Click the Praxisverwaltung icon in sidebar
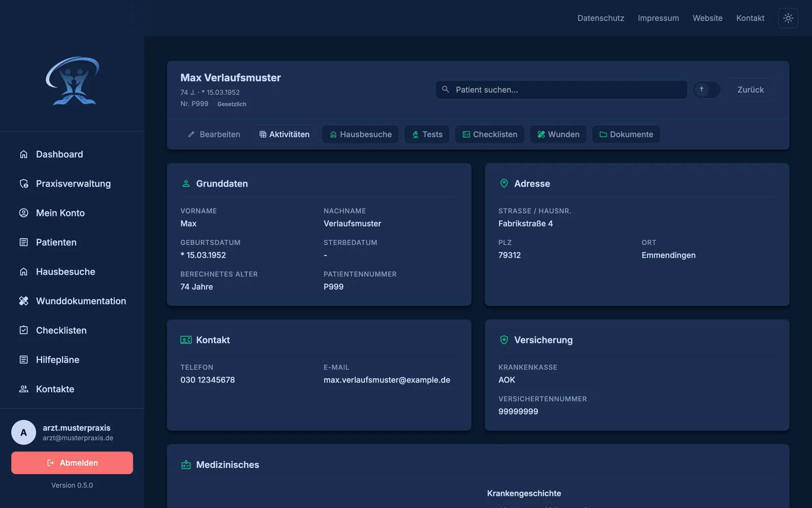 coord(23,183)
